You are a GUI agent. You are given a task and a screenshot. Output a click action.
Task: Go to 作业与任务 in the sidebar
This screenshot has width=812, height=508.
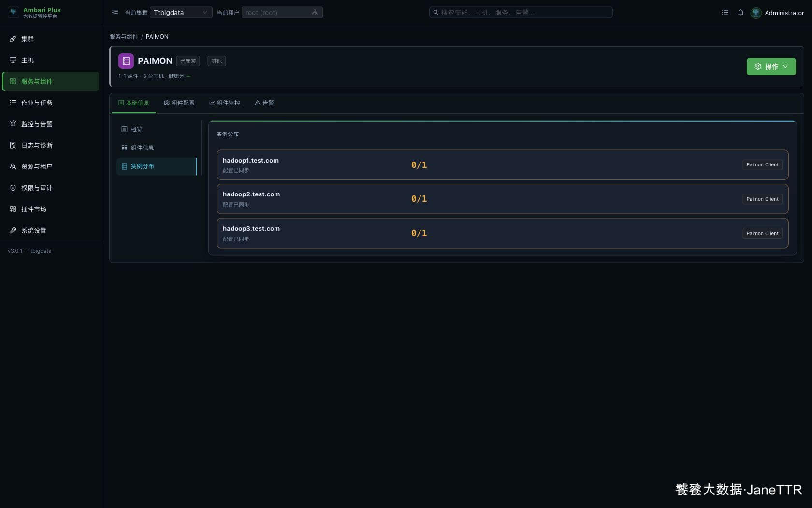point(51,103)
